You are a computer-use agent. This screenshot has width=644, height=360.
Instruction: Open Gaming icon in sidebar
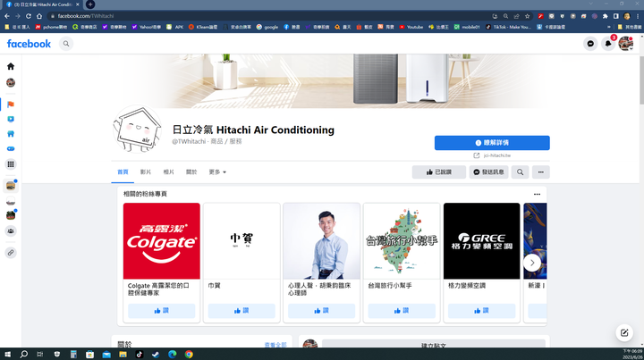(11, 149)
